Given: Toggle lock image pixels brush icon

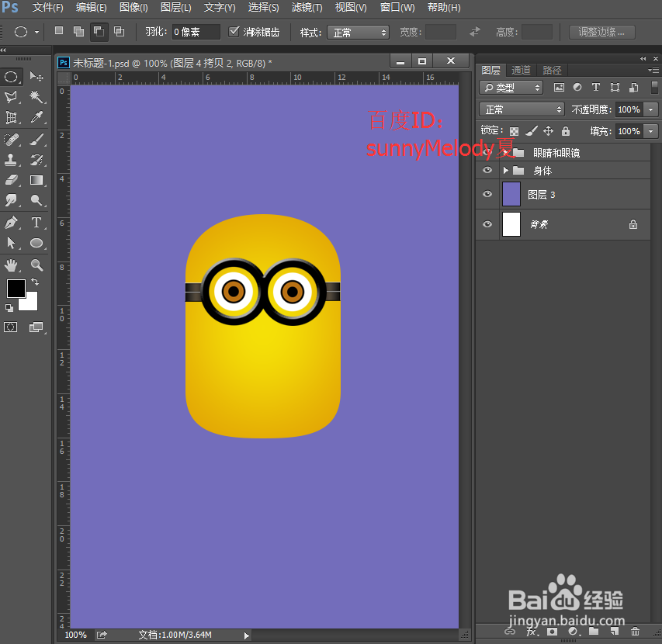Looking at the screenshot, I should (x=532, y=131).
